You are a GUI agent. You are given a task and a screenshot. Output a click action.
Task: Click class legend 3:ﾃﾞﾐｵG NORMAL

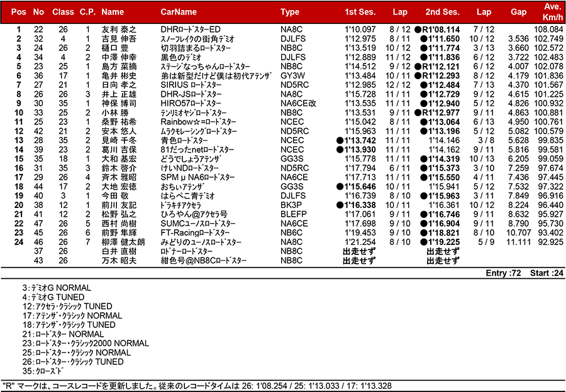click(57, 288)
